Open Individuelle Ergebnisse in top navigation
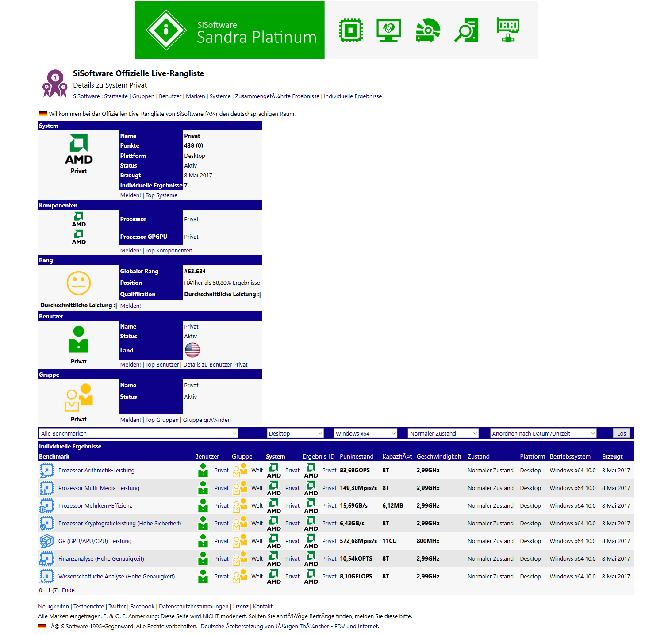The width and height of the screenshot is (672, 635). (x=353, y=96)
